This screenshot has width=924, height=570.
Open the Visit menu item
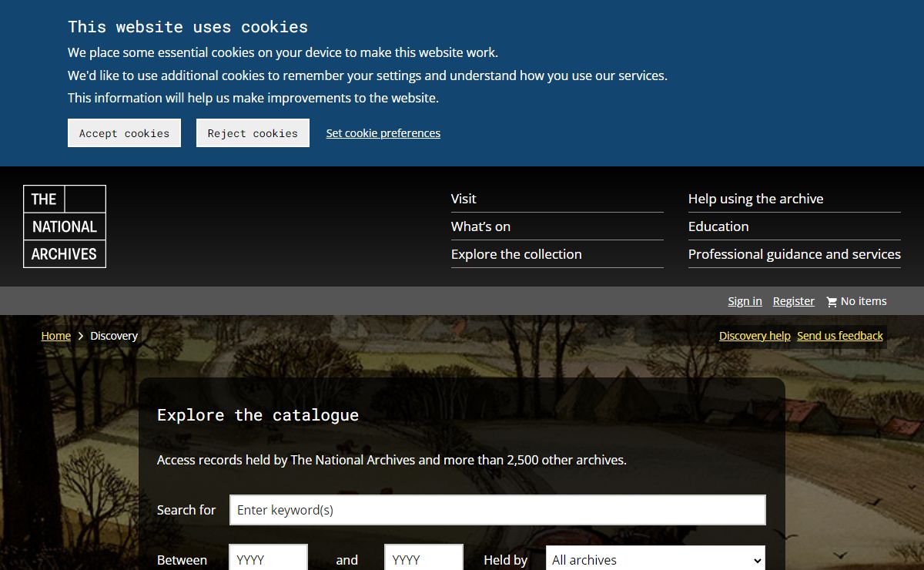pyautogui.click(x=464, y=199)
